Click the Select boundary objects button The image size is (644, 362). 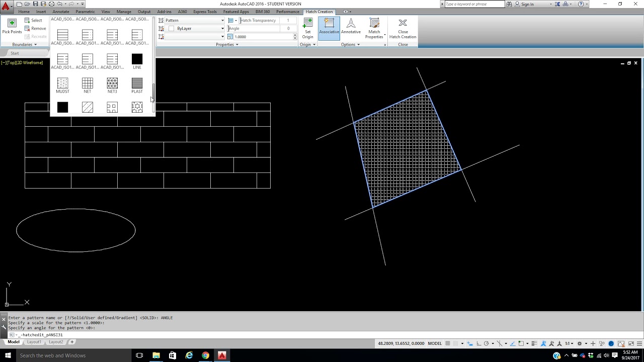(x=33, y=21)
